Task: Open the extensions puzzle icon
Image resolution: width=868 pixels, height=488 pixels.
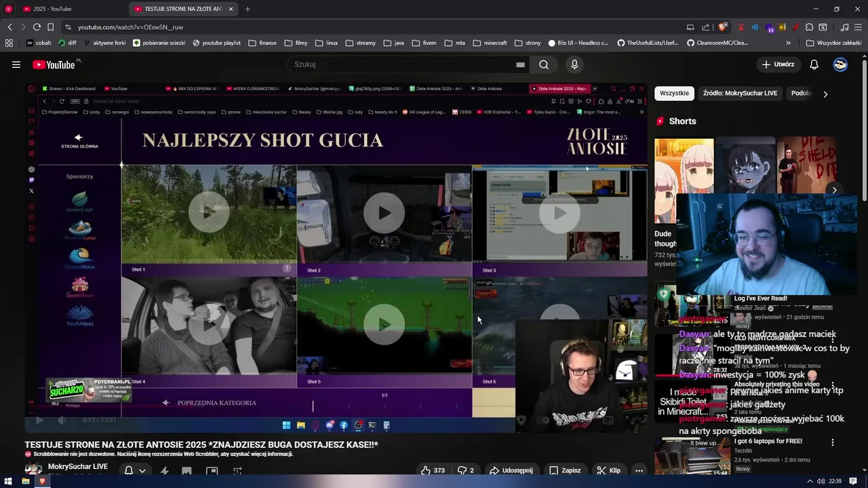Action: pyautogui.click(x=809, y=27)
